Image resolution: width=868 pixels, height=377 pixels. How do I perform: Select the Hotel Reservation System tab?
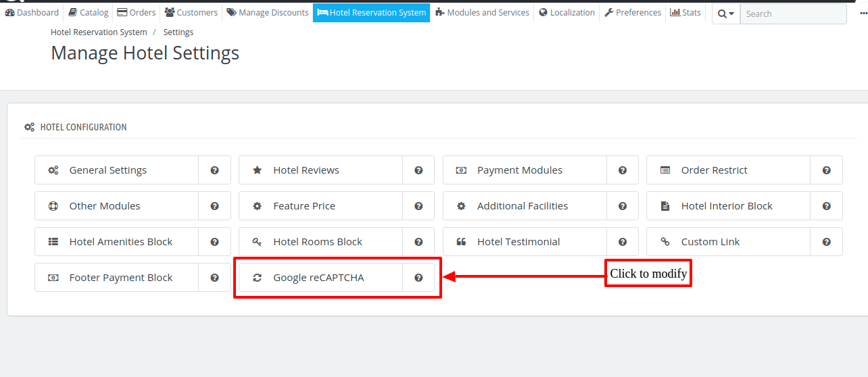pos(371,12)
